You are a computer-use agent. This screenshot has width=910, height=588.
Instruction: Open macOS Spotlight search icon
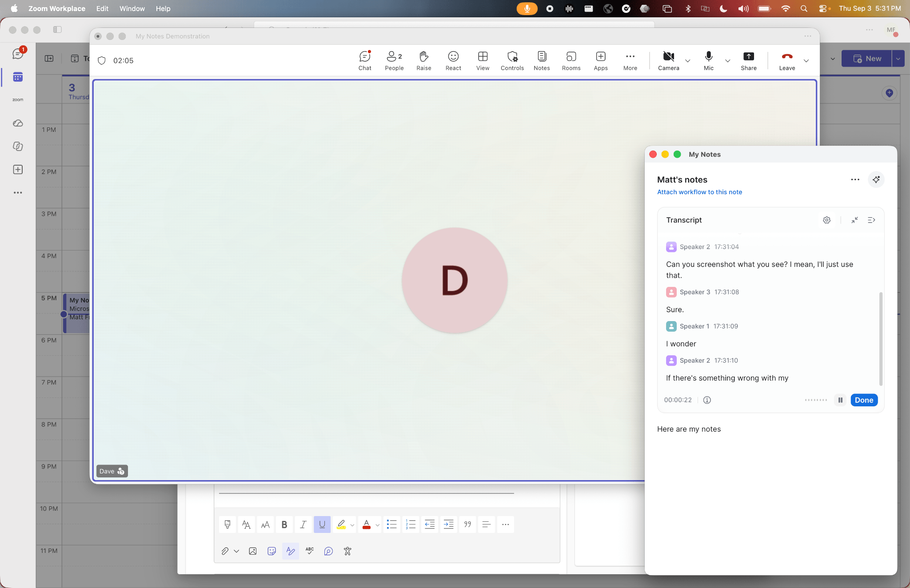(x=804, y=8)
